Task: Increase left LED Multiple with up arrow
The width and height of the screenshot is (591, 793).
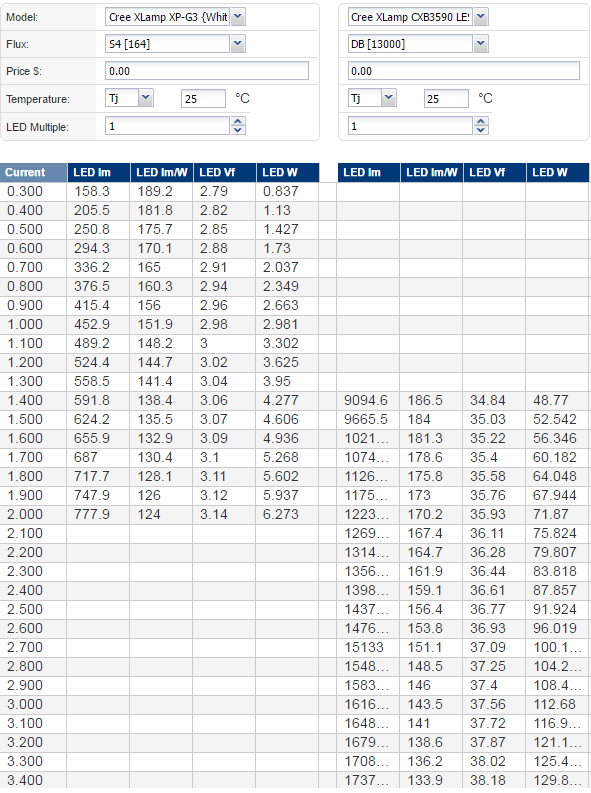Action: coord(238,121)
